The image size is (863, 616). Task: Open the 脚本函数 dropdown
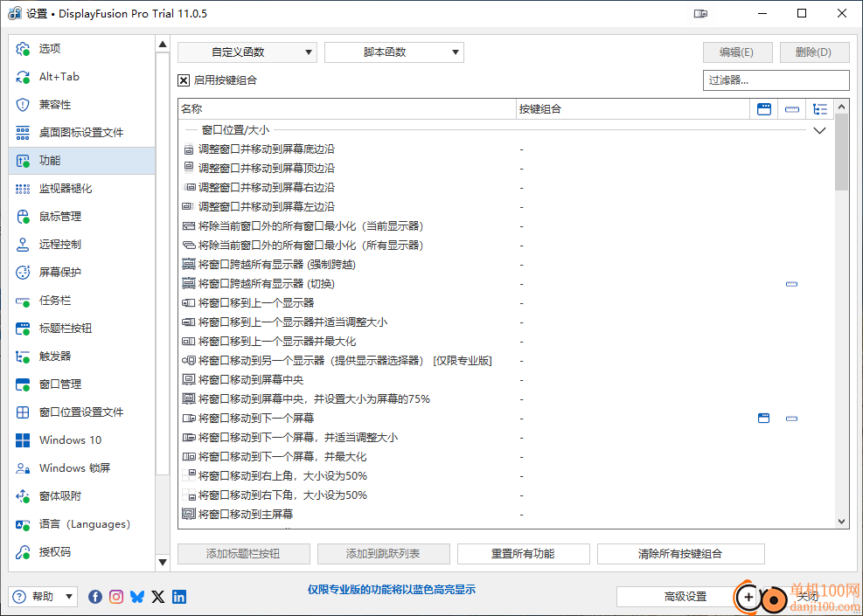[394, 52]
